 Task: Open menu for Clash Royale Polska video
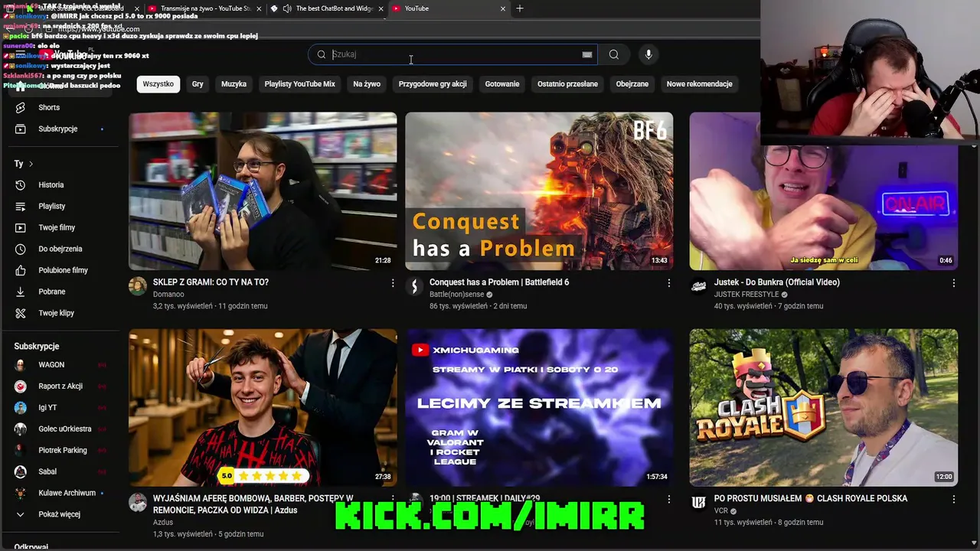click(953, 499)
